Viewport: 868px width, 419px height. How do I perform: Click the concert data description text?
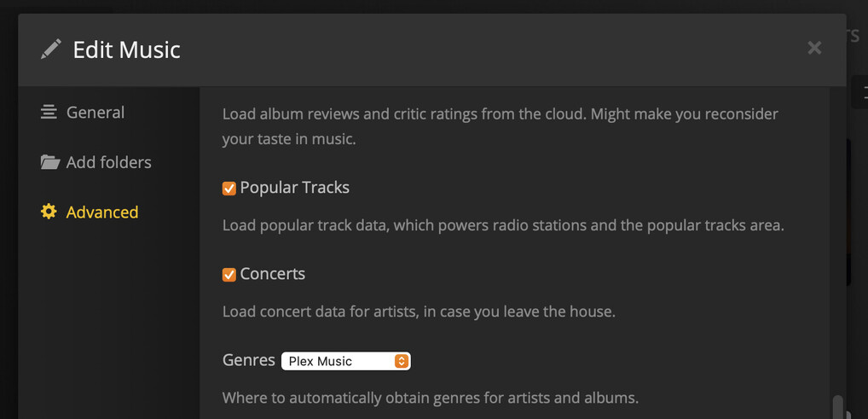(418, 311)
